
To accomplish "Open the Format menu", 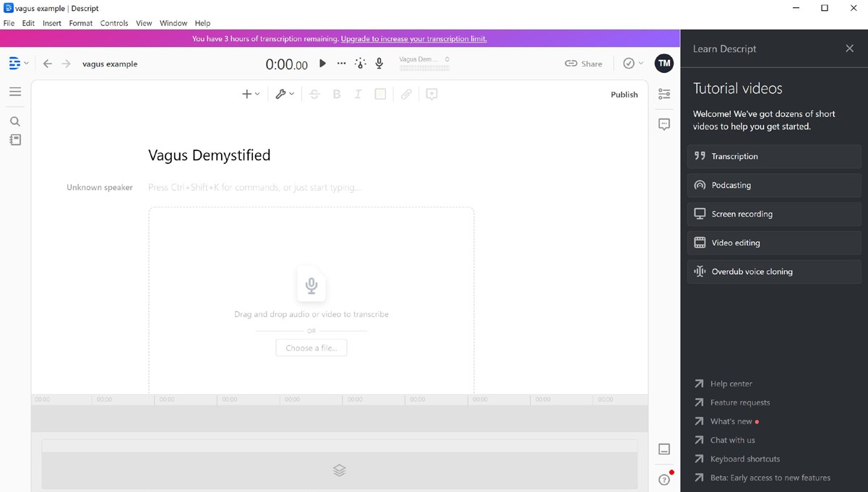I will [x=81, y=23].
